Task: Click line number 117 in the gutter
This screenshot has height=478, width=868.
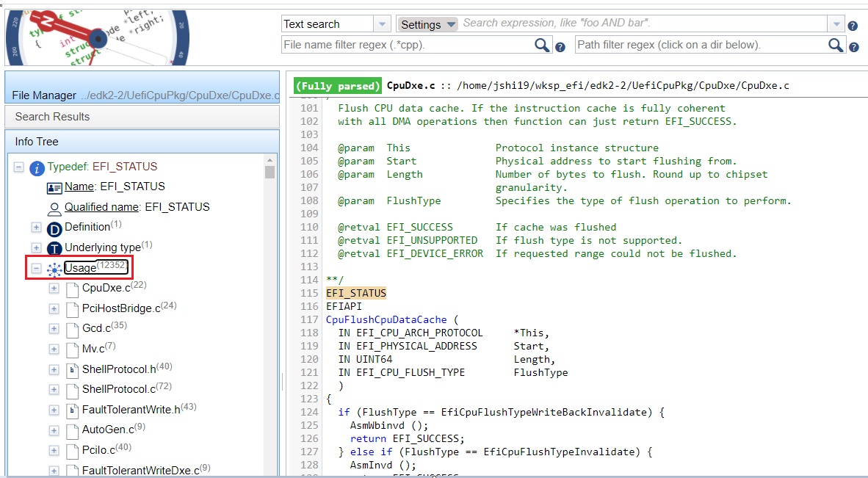Action: (309, 320)
